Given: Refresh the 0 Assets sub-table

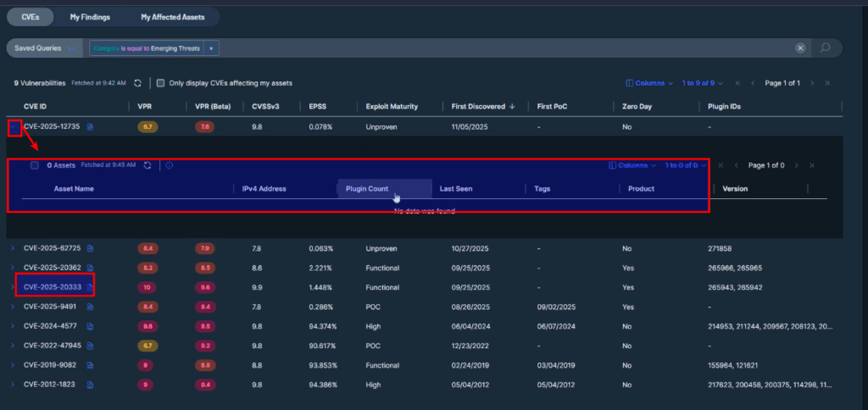Looking at the screenshot, I should pyautogui.click(x=147, y=165).
